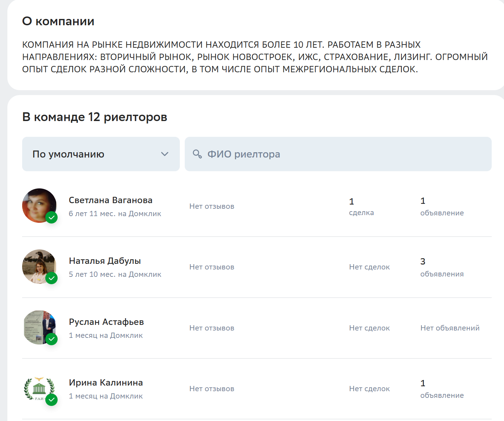
Task: Open Светлана Ваганова's profile photo
Action: (38, 204)
